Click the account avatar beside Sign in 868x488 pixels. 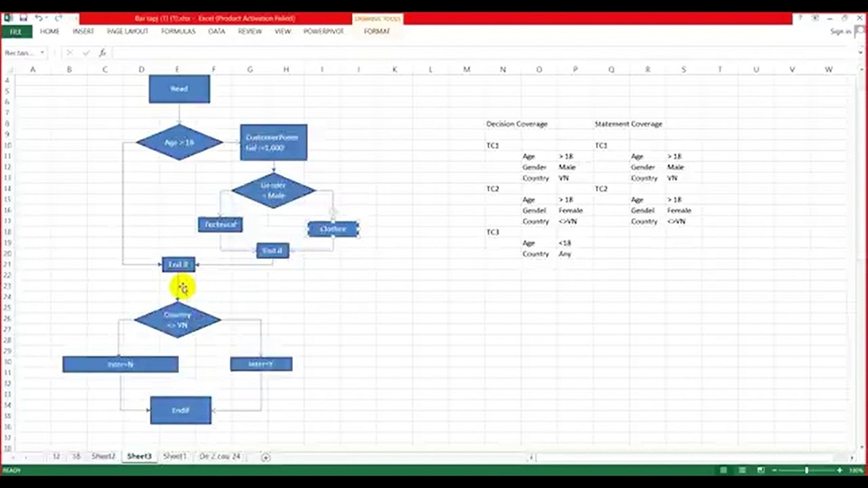[858, 31]
